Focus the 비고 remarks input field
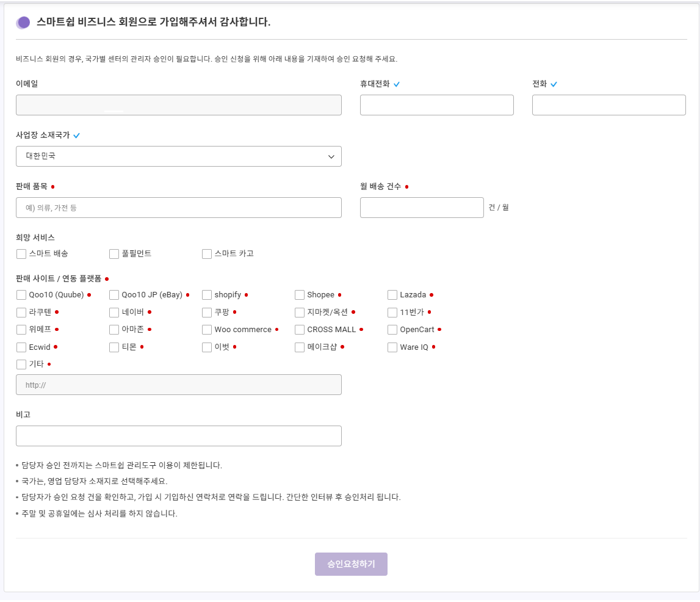The height and width of the screenshot is (602, 700). coord(179,436)
